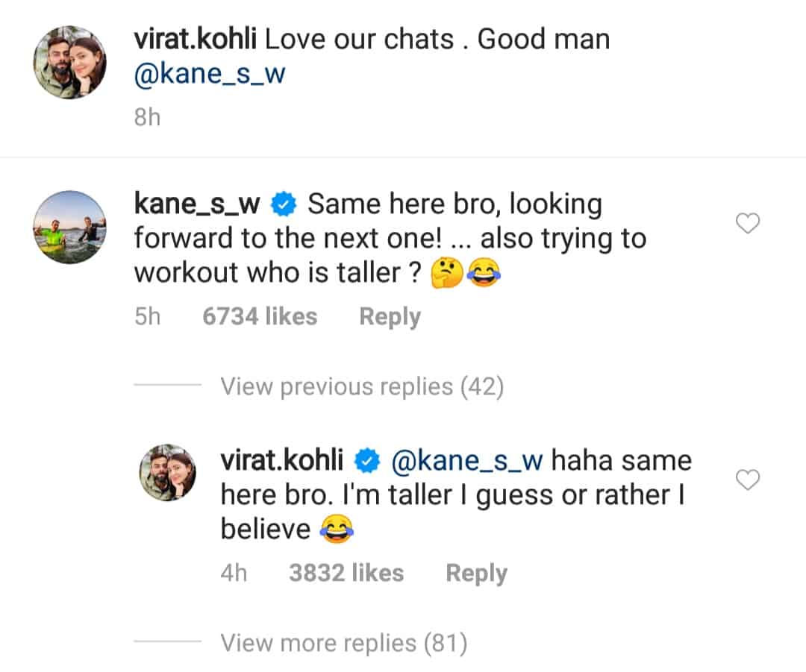View the 6734 likes list
This screenshot has height=672, width=806.
pyautogui.click(x=260, y=316)
